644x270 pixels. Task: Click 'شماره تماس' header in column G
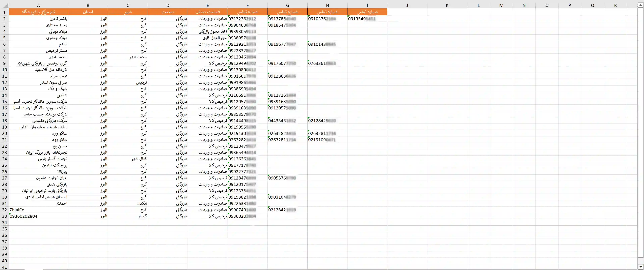coord(287,12)
